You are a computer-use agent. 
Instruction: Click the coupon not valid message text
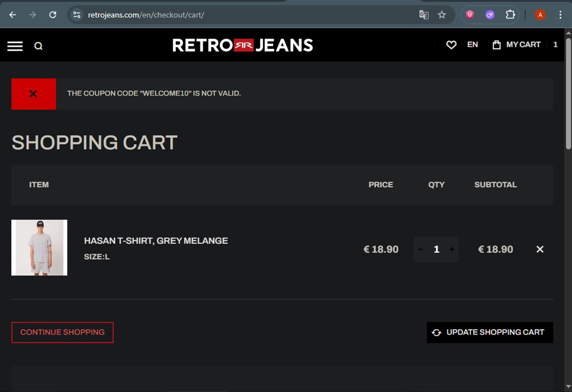coord(154,93)
